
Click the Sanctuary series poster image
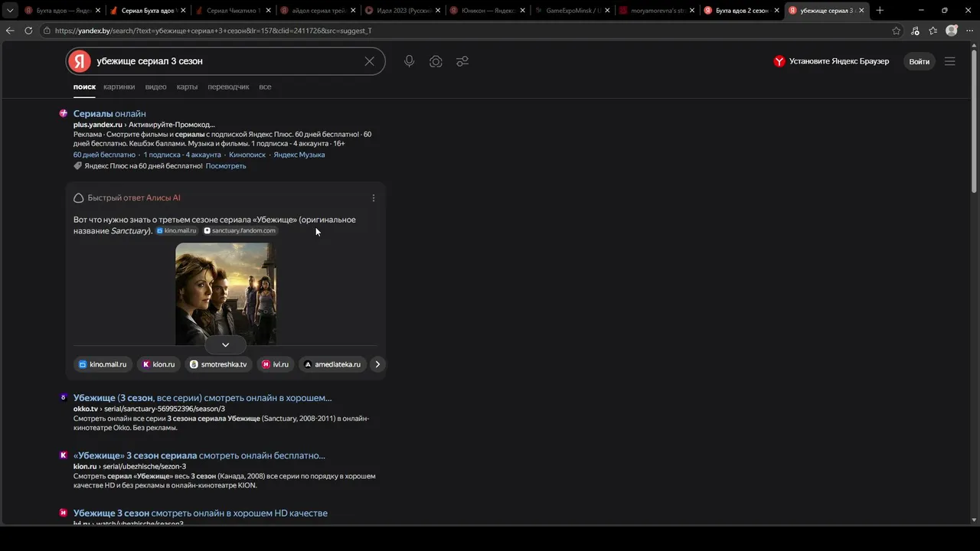tap(226, 294)
